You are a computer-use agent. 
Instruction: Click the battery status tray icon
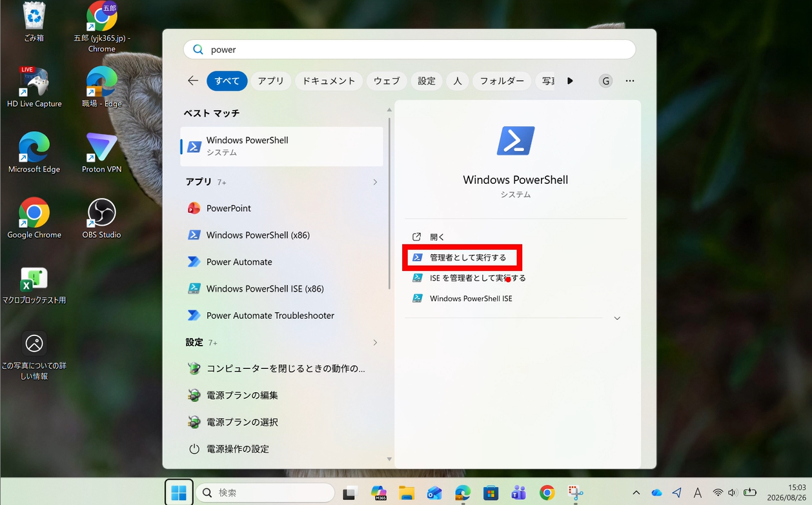tap(749, 493)
